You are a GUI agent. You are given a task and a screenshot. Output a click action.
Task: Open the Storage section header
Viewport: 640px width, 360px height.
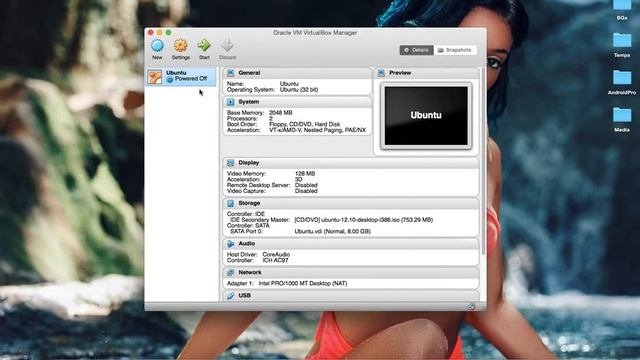pyautogui.click(x=351, y=203)
